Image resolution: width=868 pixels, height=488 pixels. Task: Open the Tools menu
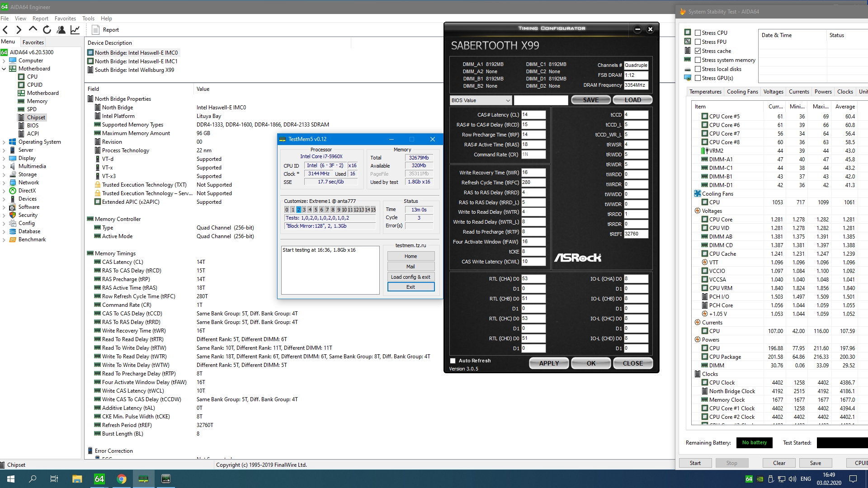pos(88,19)
